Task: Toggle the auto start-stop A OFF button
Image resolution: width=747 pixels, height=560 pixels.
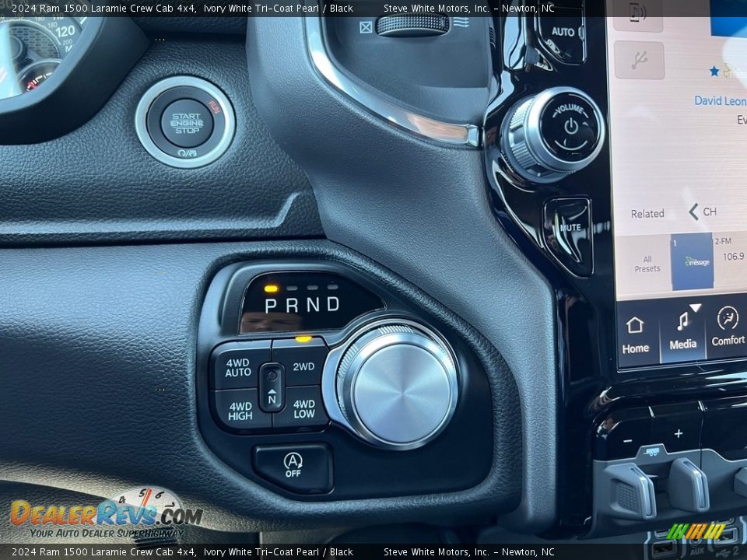Action: 293,467
